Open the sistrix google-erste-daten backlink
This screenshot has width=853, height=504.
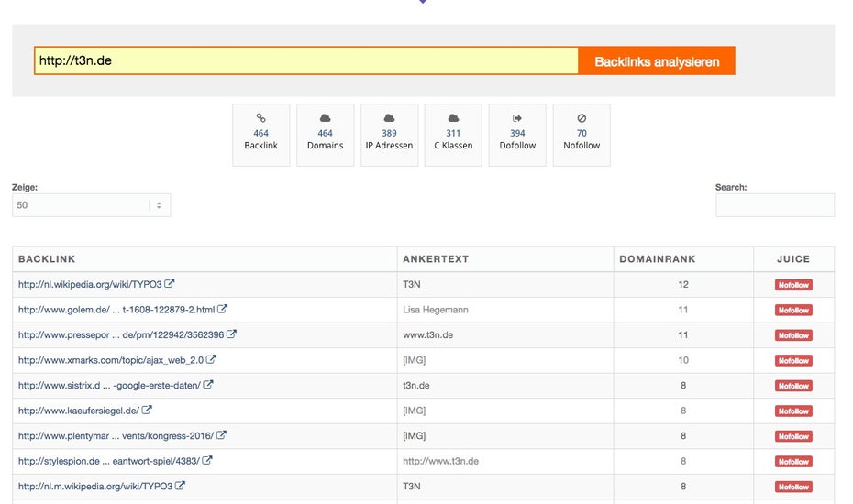[109, 386]
